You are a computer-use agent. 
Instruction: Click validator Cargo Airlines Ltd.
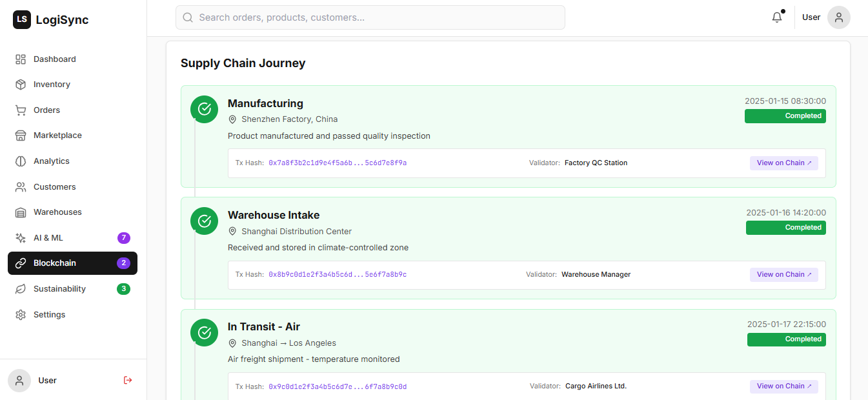pos(596,386)
